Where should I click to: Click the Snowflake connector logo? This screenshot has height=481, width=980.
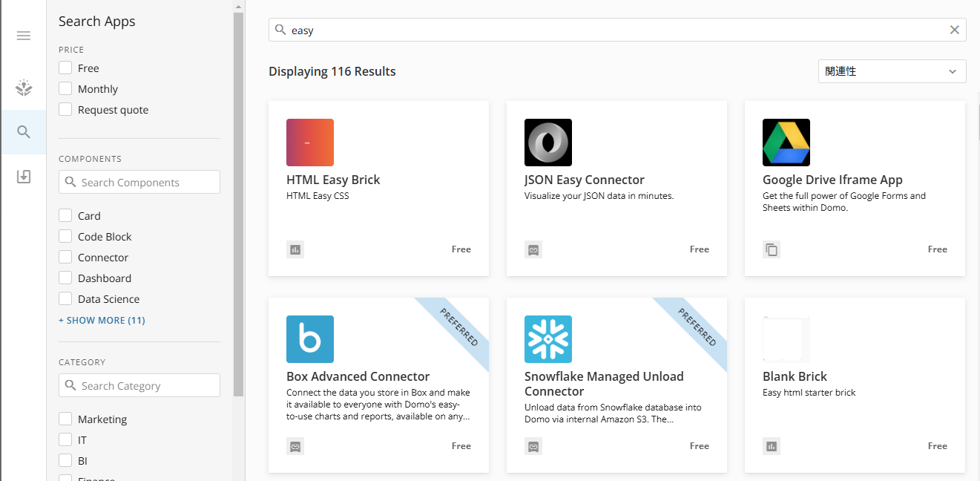pos(548,339)
